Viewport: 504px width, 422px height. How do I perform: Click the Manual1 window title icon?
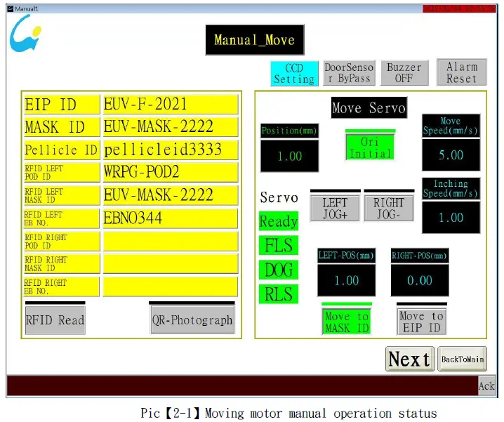(x=11, y=8)
